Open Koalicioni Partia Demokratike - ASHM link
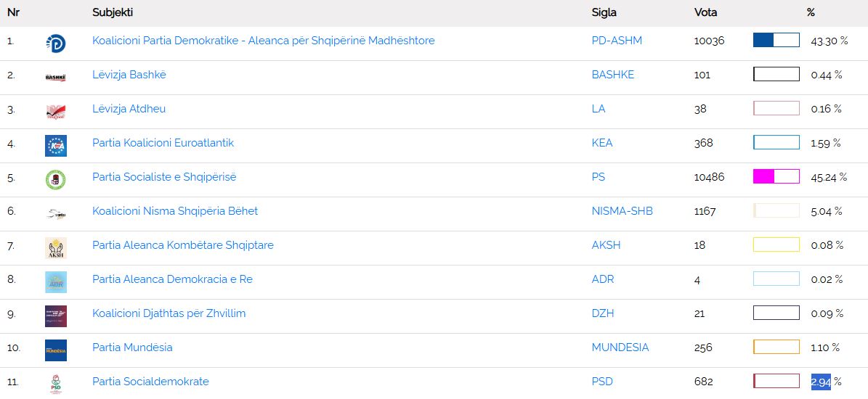The width and height of the screenshot is (868, 399). pos(263,41)
